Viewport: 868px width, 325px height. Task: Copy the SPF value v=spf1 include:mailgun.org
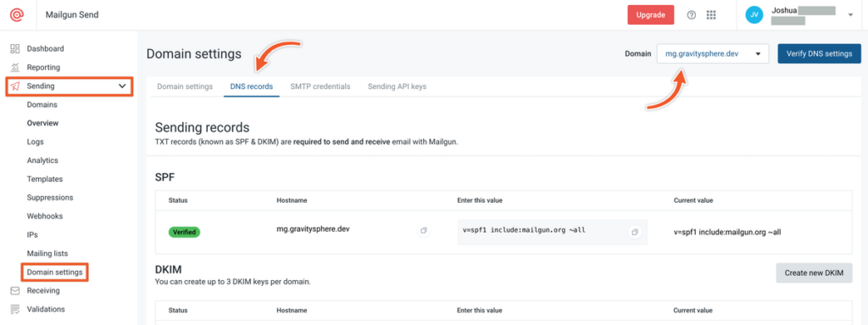(634, 232)
